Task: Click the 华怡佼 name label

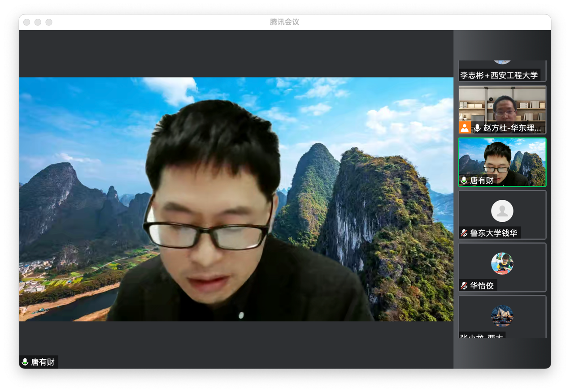Action: click(482, 286)
